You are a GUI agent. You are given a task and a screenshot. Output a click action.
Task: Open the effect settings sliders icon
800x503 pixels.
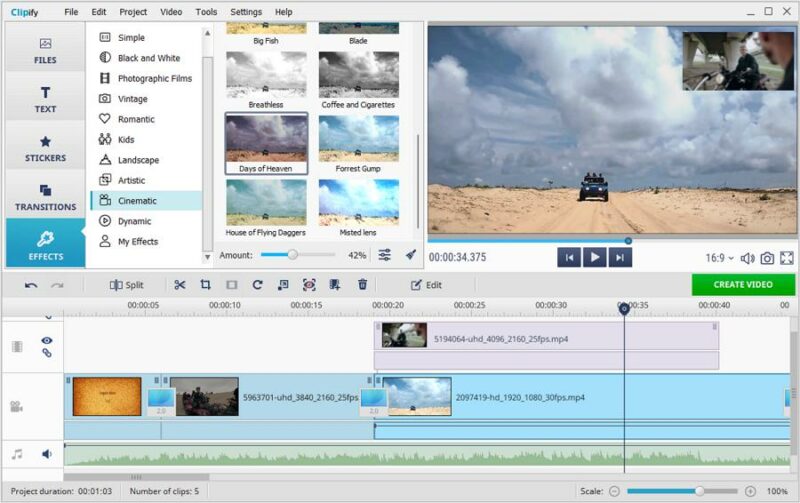click(385, 255)
